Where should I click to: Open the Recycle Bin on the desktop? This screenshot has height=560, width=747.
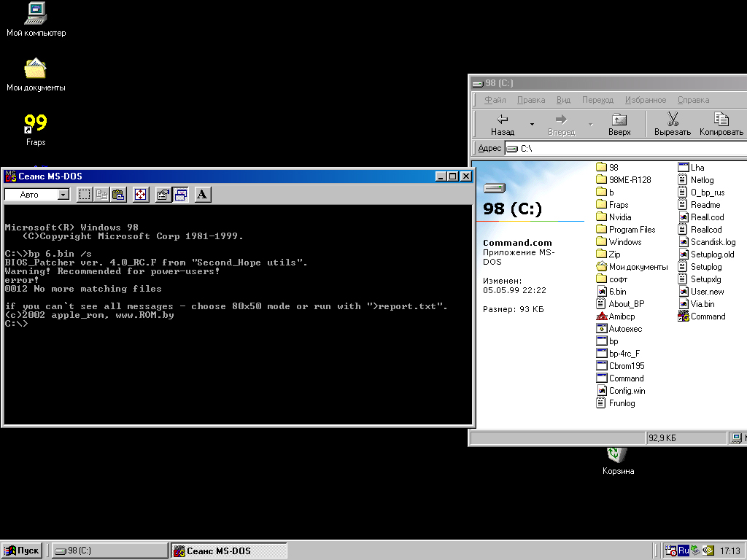click(x=618, y=461)
